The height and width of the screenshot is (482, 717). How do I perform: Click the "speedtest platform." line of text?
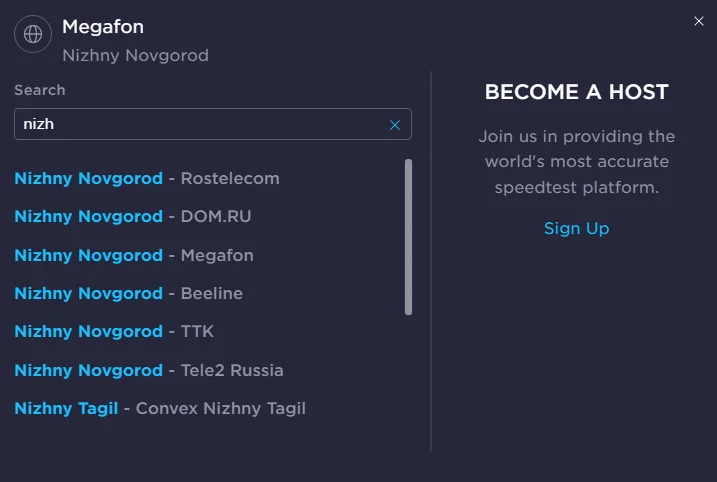(577, 187)
